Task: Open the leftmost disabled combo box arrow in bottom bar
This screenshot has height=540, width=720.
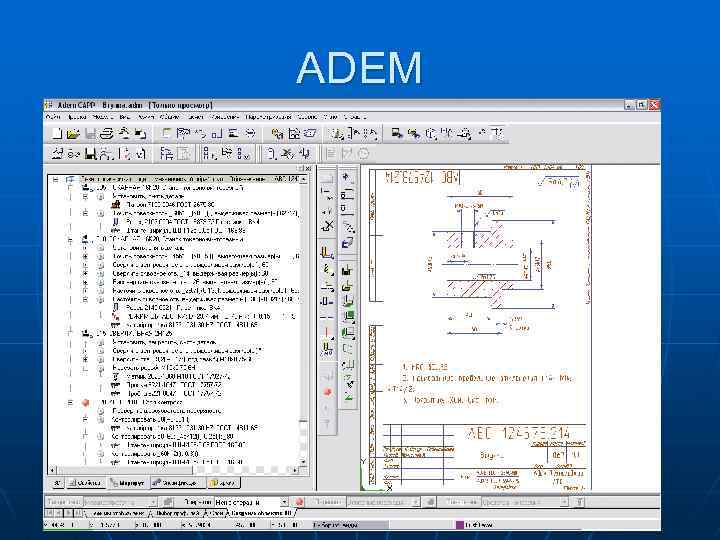Action: [153, 502]
